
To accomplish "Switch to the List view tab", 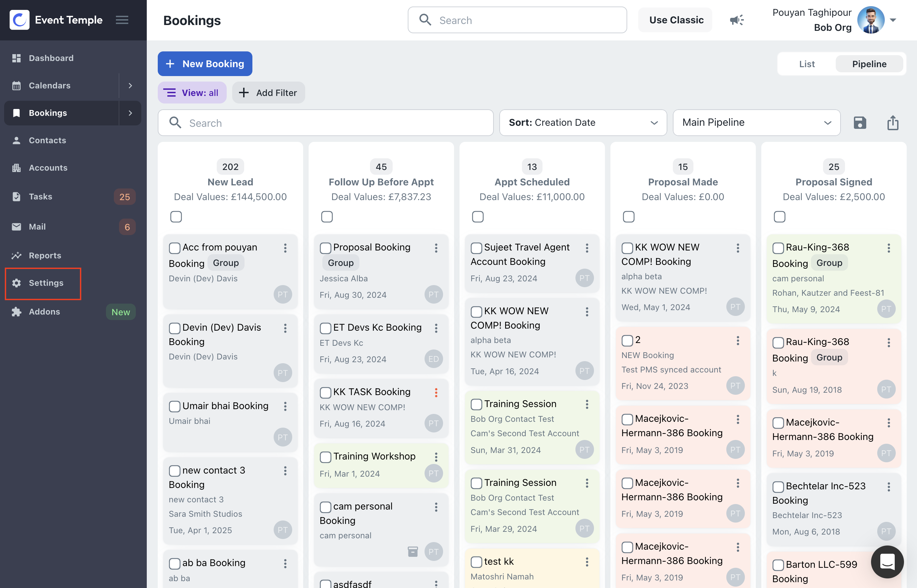I will click(x=807, y=64).
